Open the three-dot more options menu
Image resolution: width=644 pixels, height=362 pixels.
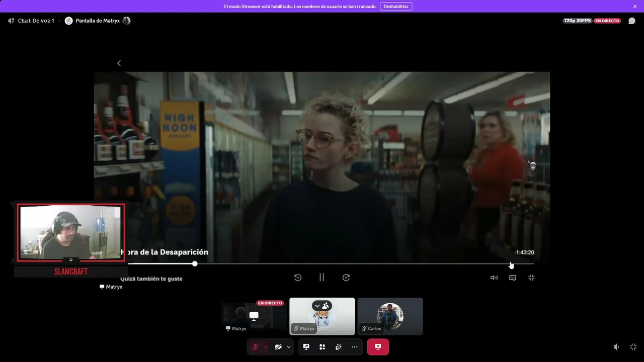(354, 347)
